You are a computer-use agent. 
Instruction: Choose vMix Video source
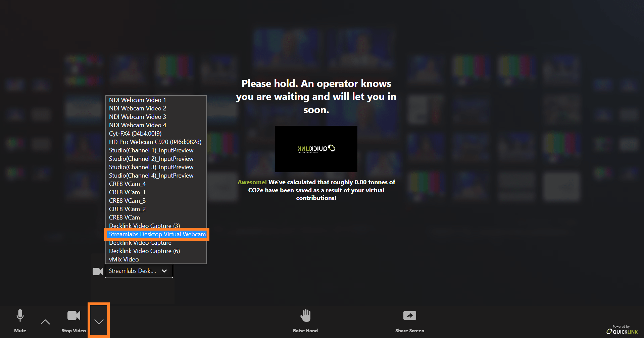pyautogui.click(x=156, y=259)
